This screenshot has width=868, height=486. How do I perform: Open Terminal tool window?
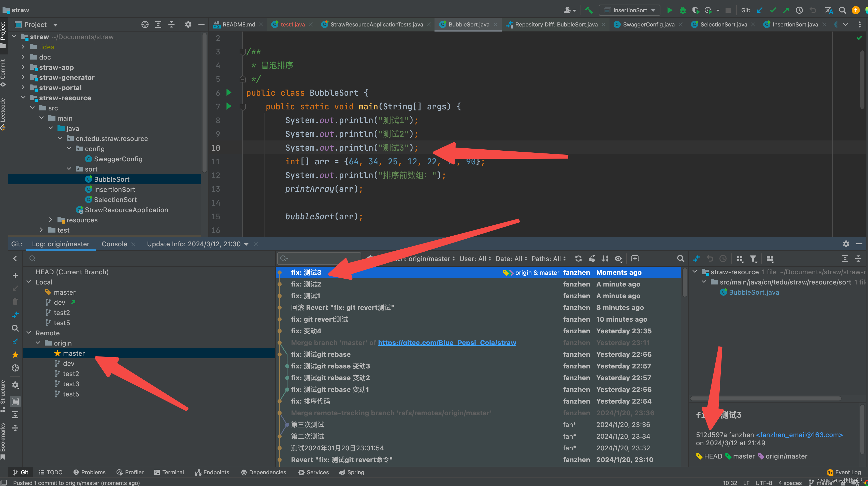(x=169, y=472)
